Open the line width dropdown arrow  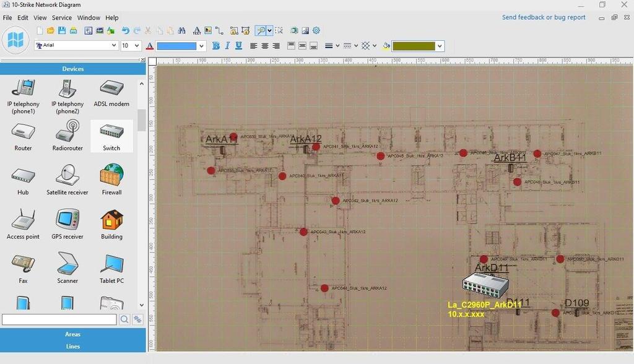tap(337, 46)
